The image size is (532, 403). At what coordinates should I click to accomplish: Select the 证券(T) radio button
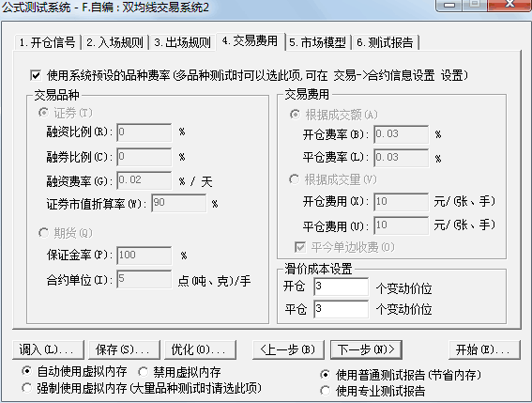(x=43, y=113)
